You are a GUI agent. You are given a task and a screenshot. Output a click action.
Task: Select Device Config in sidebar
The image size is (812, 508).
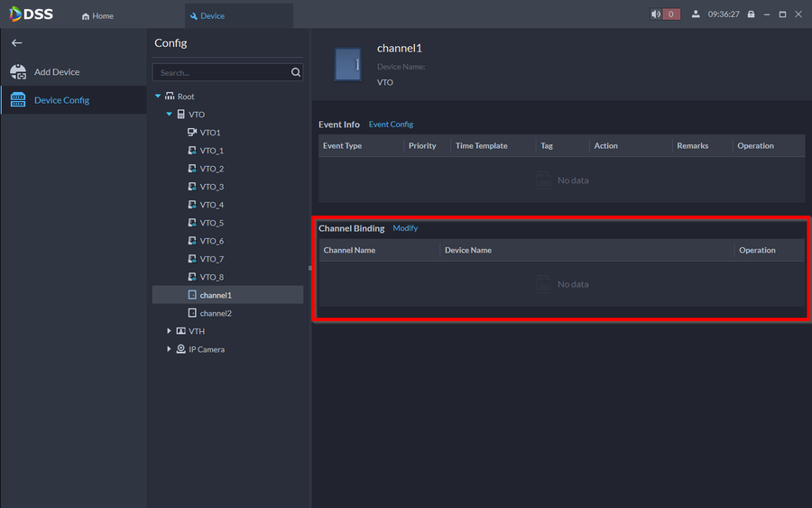[60, 100]
